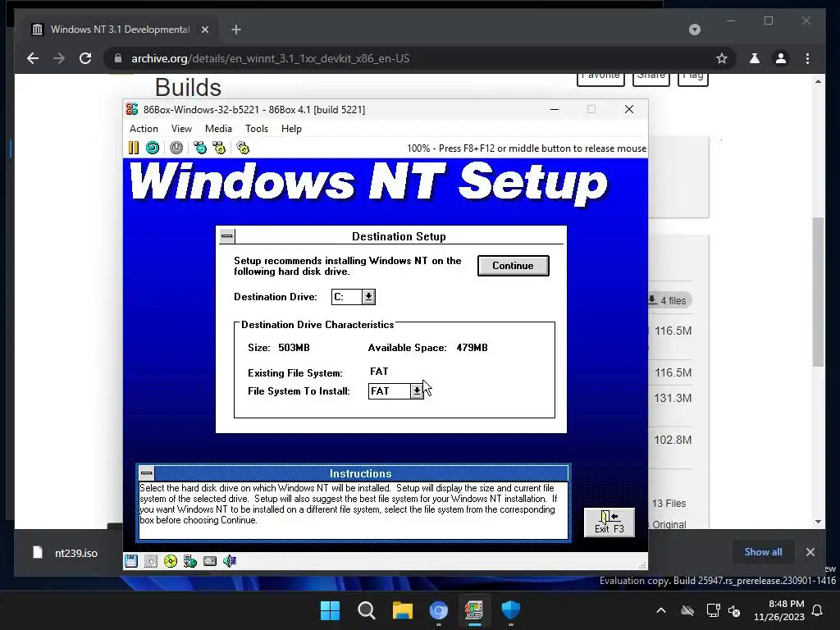Click the 86Box window title icon
The height and width of the screenshot is (630, 840).
pos(132,109)
